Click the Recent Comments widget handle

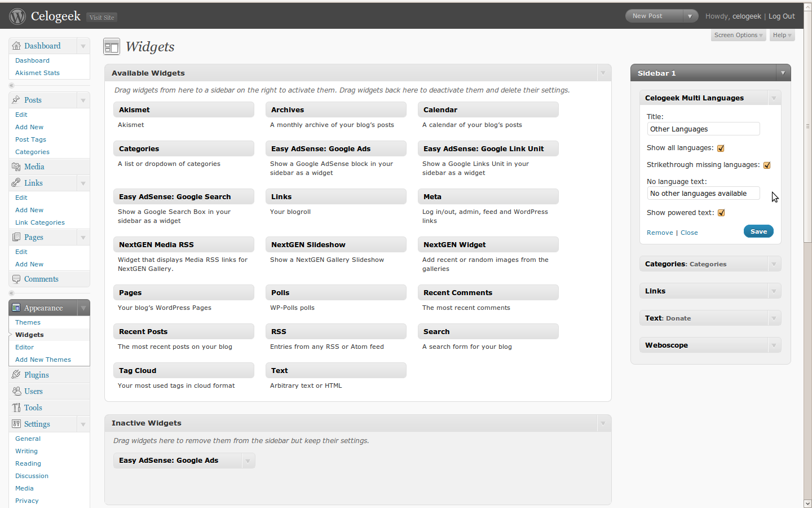(488, 292)
